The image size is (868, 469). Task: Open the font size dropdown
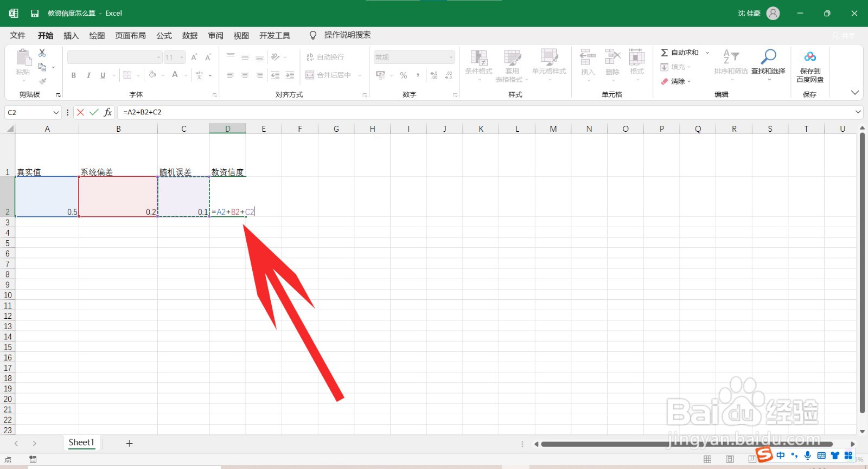click(182, 57)
